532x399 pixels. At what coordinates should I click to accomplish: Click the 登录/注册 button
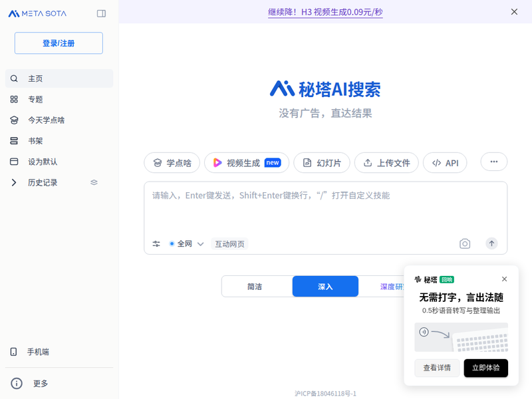(59, 43)
